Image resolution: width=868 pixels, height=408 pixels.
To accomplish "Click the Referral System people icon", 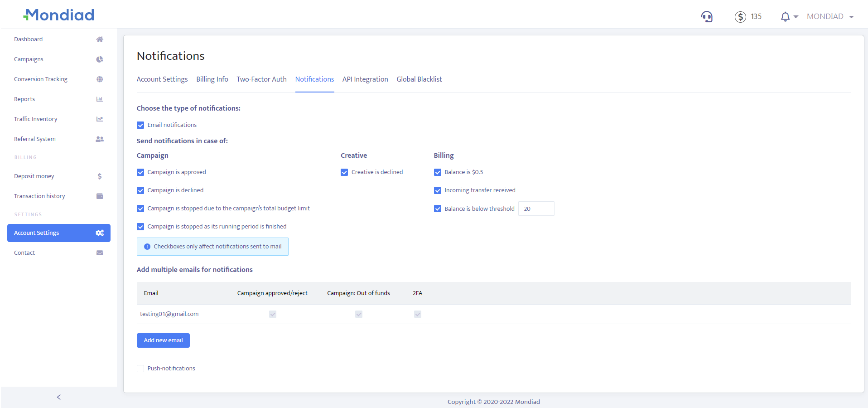I will point(100,139).
